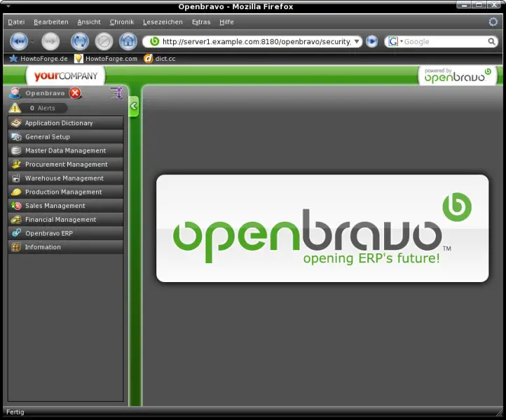Open the Hilfe menu
Viewport: 506px width, 420px height.
click(226, 22)
